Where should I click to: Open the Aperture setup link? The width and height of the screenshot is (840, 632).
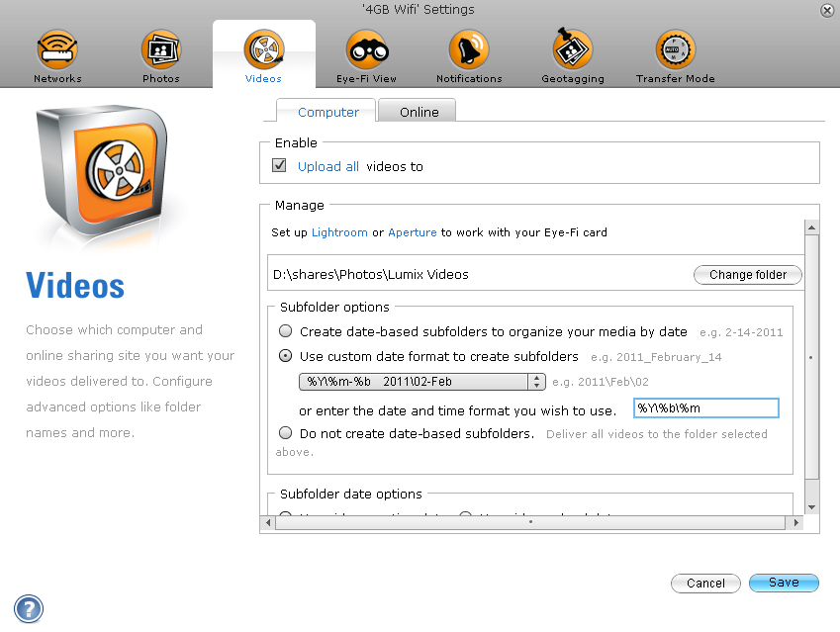pyautogui.click(x=413, y=232)
